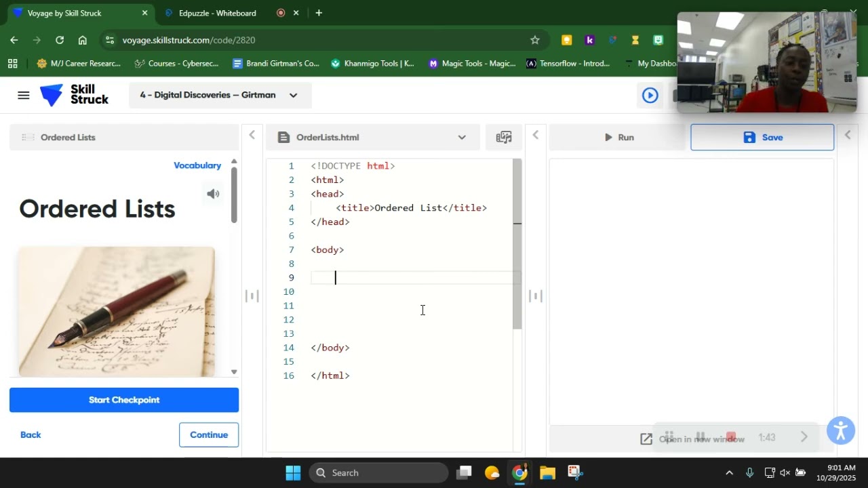This screenshot has width=868, height=488.
Task: Open the Vocabulary link
Action: coord(197,165)
